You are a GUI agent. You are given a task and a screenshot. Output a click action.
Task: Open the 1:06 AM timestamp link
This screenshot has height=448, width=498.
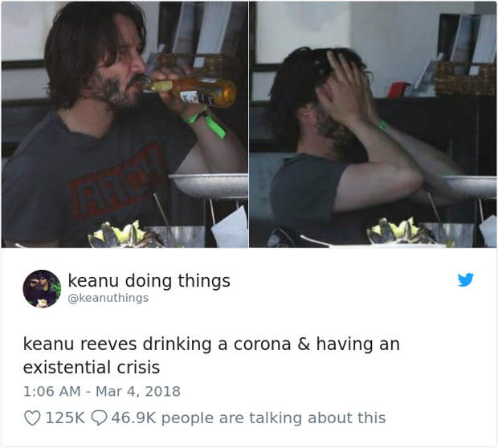coord(51,391)
